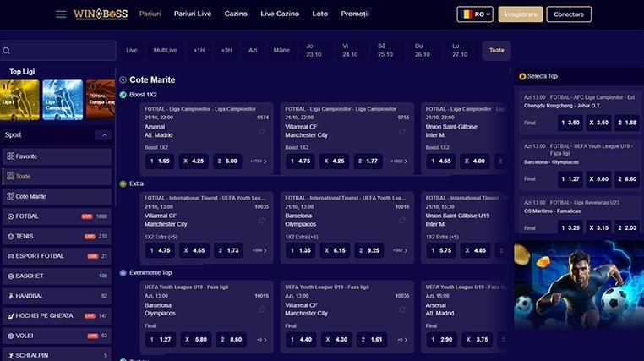Expand more markets for Villarreal CF Extra match

[x=259, y=250]
